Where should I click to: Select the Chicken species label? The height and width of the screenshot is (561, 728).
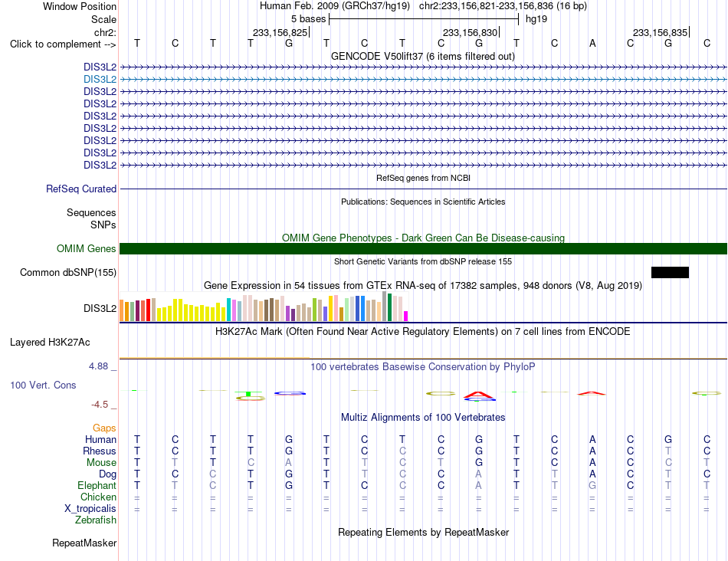coord(98,497)
